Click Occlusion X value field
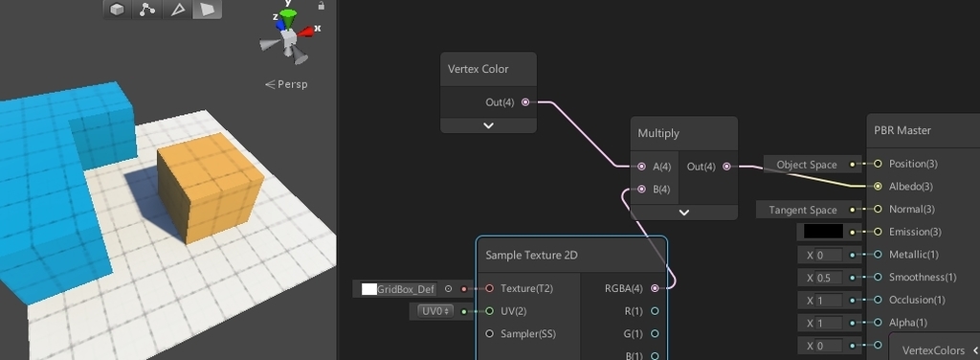This screenshot has height=360, width=980. pos(829,301)
